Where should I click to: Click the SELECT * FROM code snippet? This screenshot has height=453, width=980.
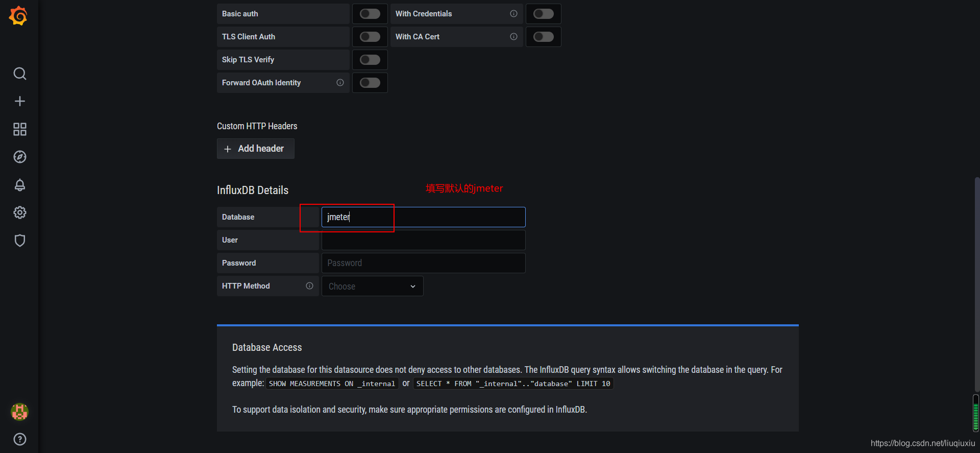(513, 384)
